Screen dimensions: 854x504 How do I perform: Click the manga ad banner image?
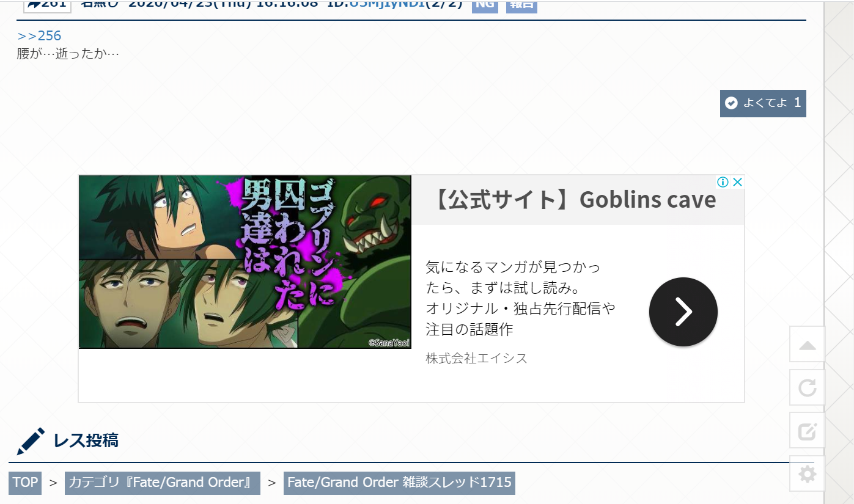click(x=245, y=261)
